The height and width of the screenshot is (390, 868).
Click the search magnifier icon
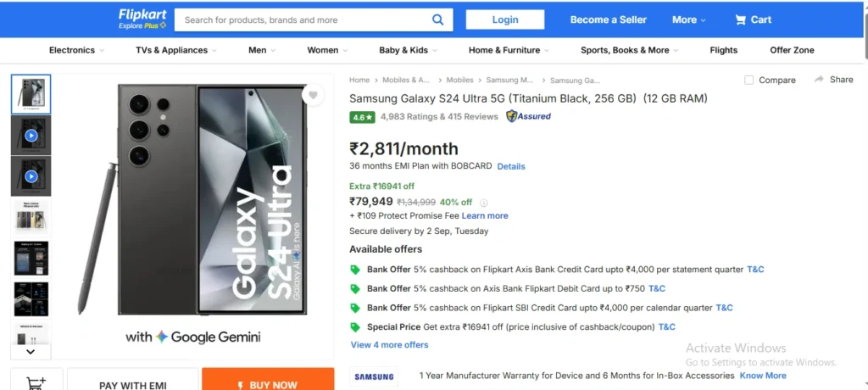pyautogui.click(x=437, y=19)
